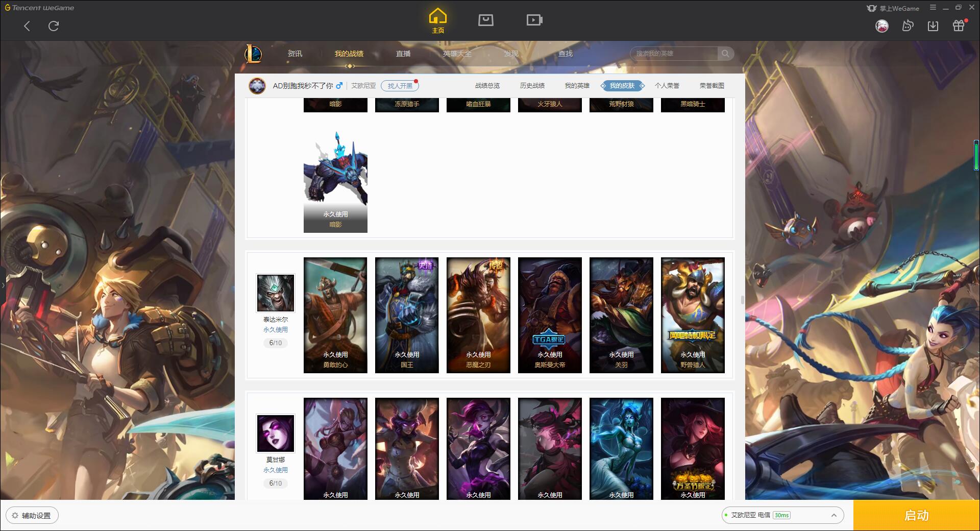Open the 恶魔之刃 legendary skin card
The width and height of the screenshot is (980, 531).
(x=478, y=315)
